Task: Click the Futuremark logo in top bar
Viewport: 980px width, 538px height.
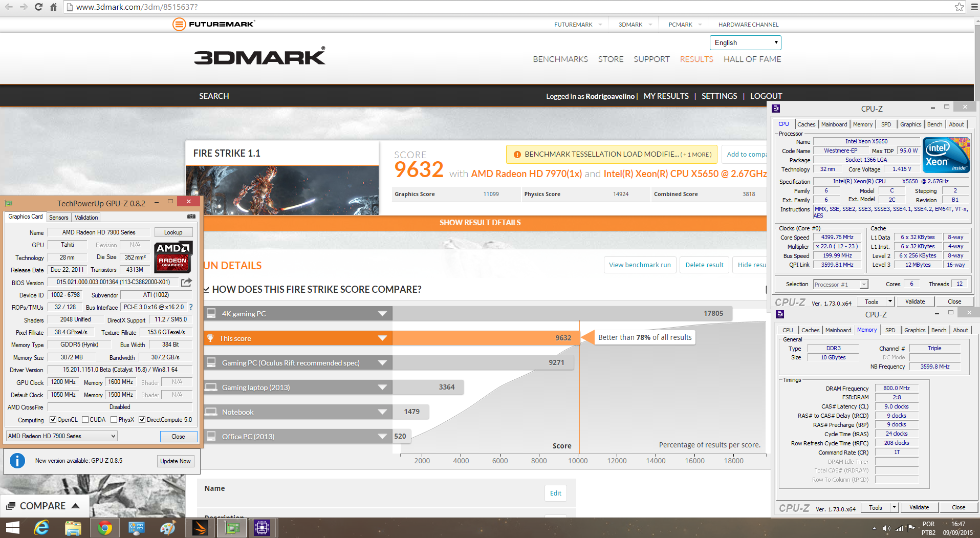Action: (213, 24)
